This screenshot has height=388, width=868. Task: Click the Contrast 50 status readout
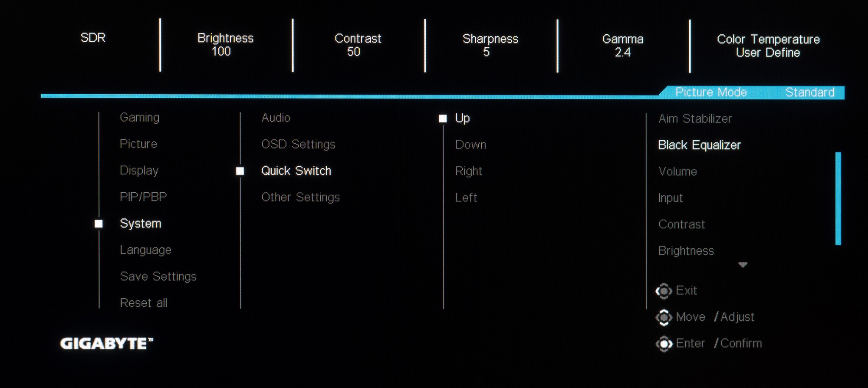coord(358,45)
